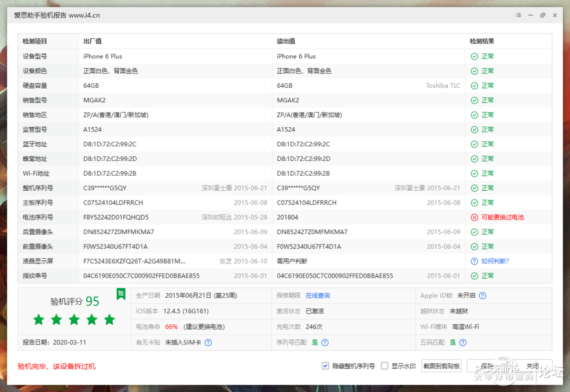
Task: Enable the 显示水印 checkbox
Action: 384,366
